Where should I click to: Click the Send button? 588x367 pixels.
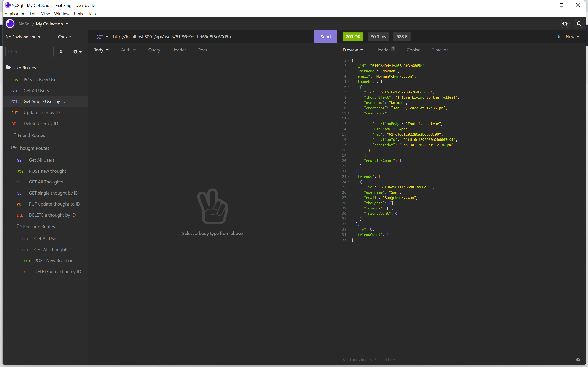pos(325,37)
